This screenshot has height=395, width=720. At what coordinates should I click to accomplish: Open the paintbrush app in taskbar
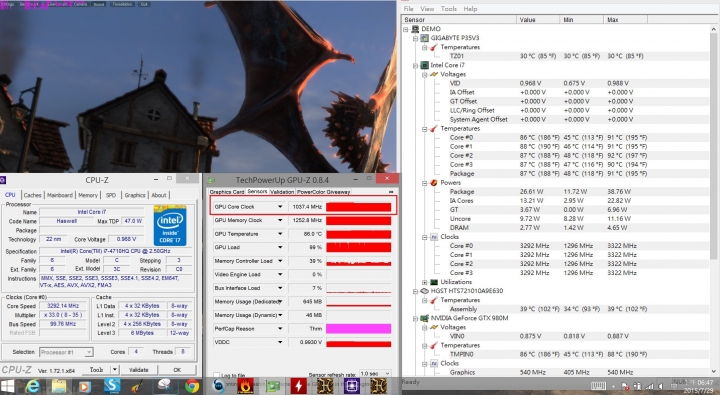(138, 386)
